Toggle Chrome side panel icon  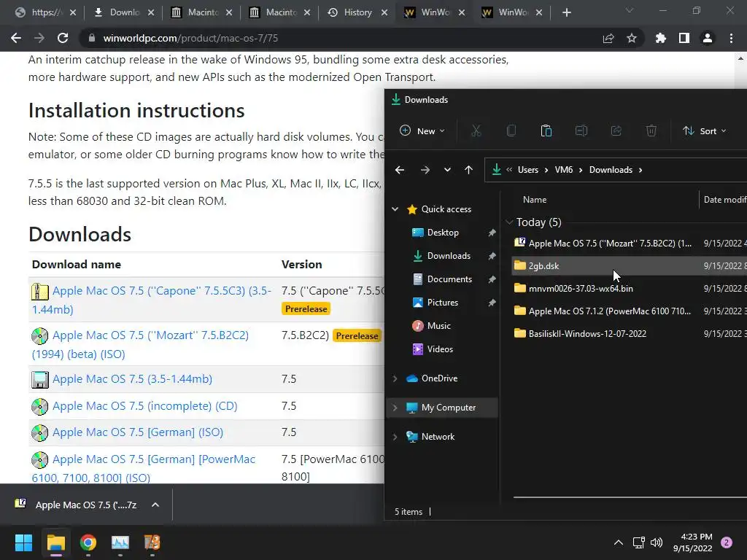684,38
